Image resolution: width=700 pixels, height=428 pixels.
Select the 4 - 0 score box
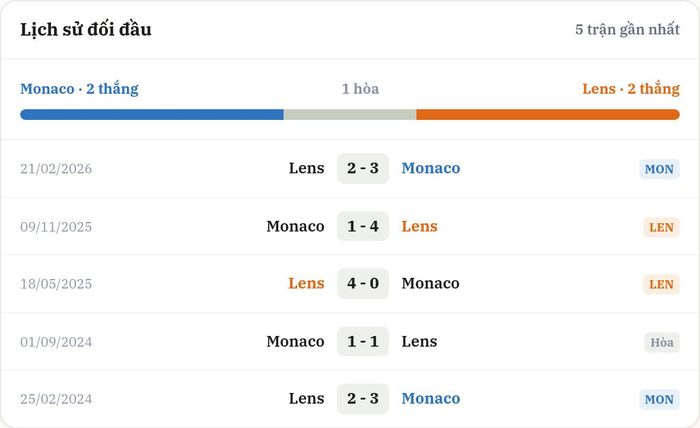tap(363, 283)
